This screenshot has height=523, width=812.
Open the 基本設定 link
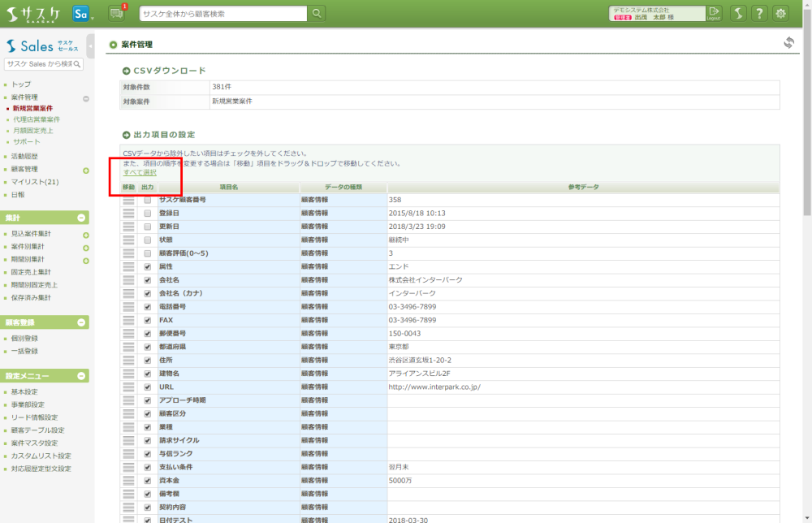pos(24,392)
